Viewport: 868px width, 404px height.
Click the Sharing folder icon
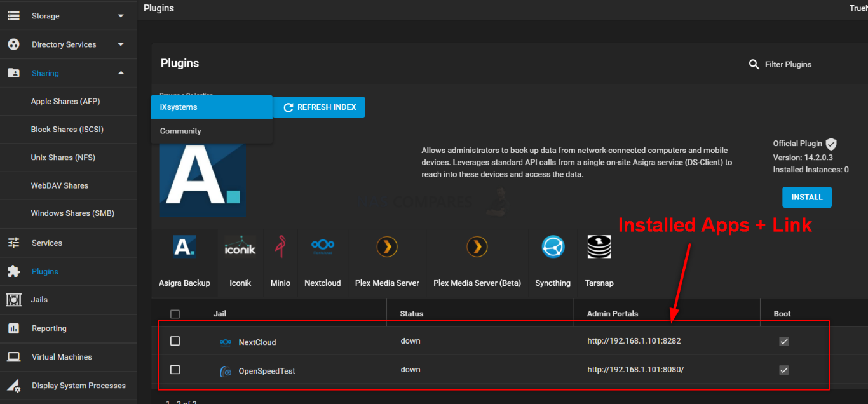[13, 73]
